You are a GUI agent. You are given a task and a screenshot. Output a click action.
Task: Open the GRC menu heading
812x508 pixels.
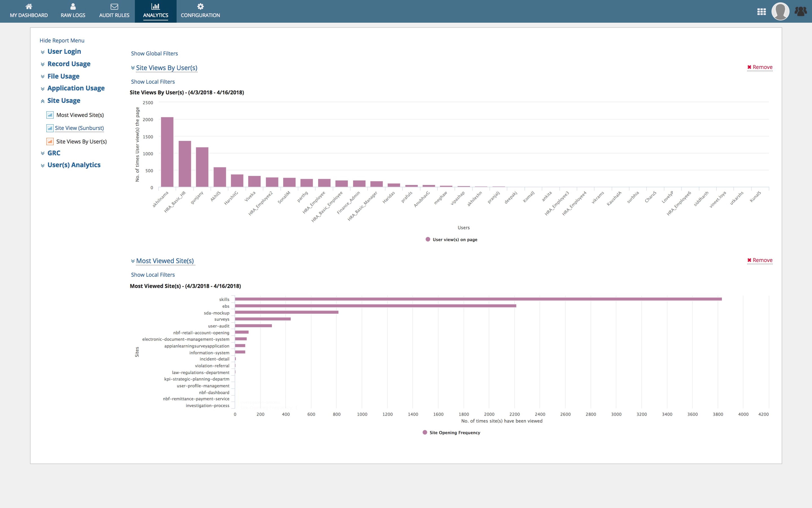coord(54,153)
